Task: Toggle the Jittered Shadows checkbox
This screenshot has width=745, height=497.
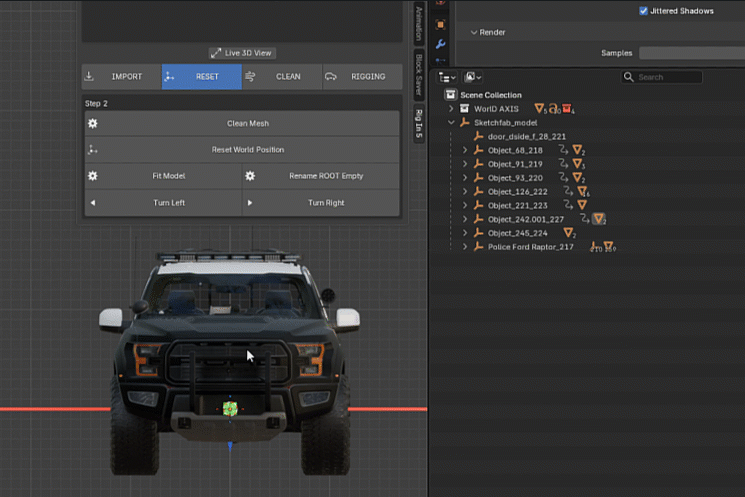Action: pos(643,11)
